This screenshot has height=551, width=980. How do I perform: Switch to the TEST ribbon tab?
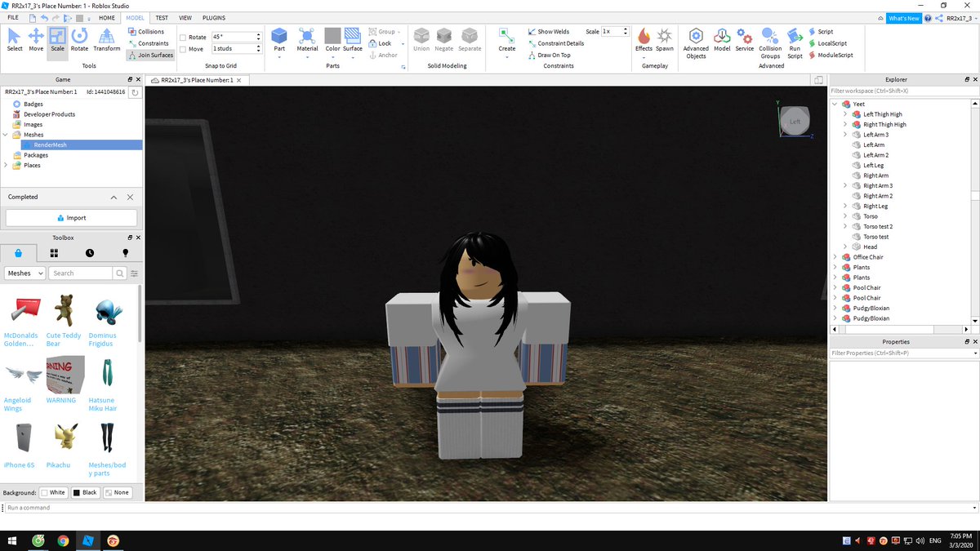162,17
